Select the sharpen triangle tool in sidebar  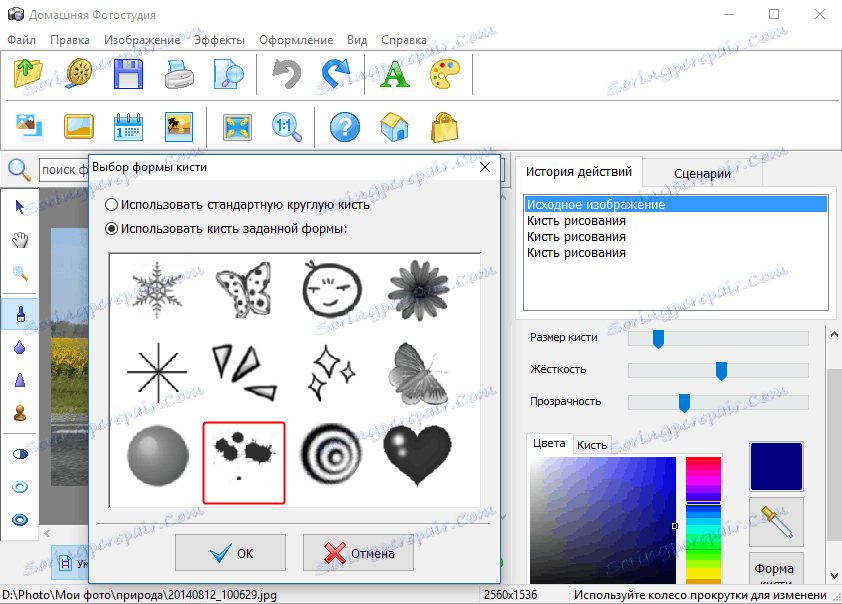tap(20, 380)
